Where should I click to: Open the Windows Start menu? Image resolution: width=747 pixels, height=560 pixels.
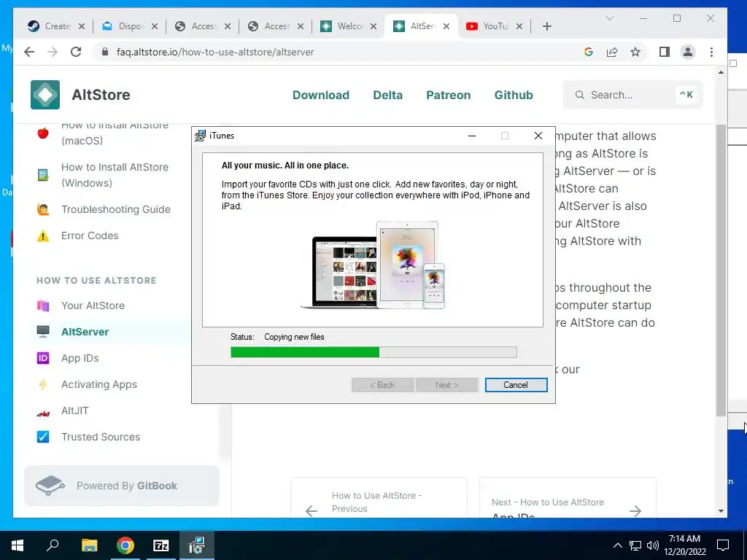(x=18, y=545)
